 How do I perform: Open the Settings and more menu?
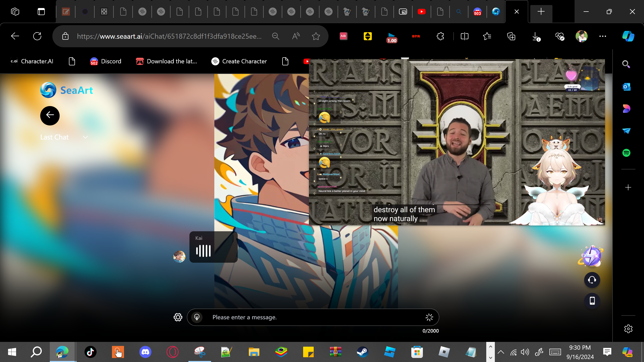(603, 36)
